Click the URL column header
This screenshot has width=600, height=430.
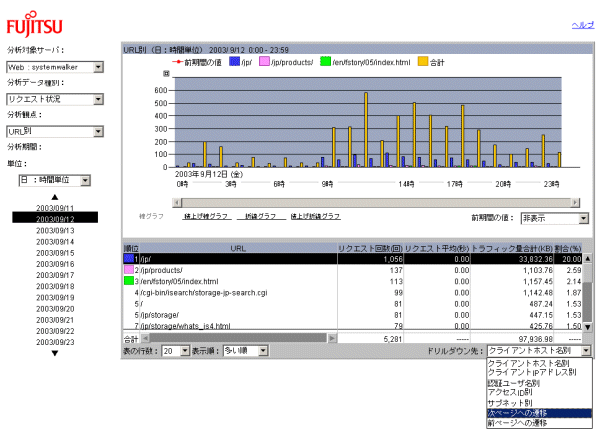pos(238,248)
